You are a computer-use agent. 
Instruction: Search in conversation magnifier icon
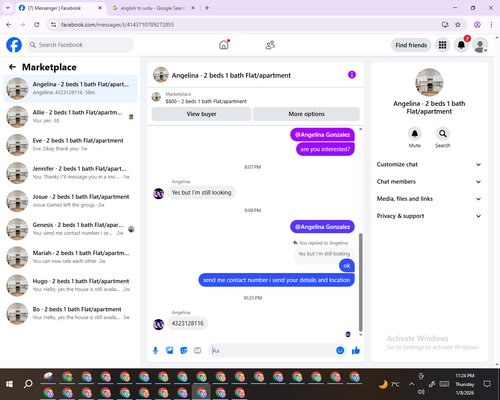(x=442, y=134)
